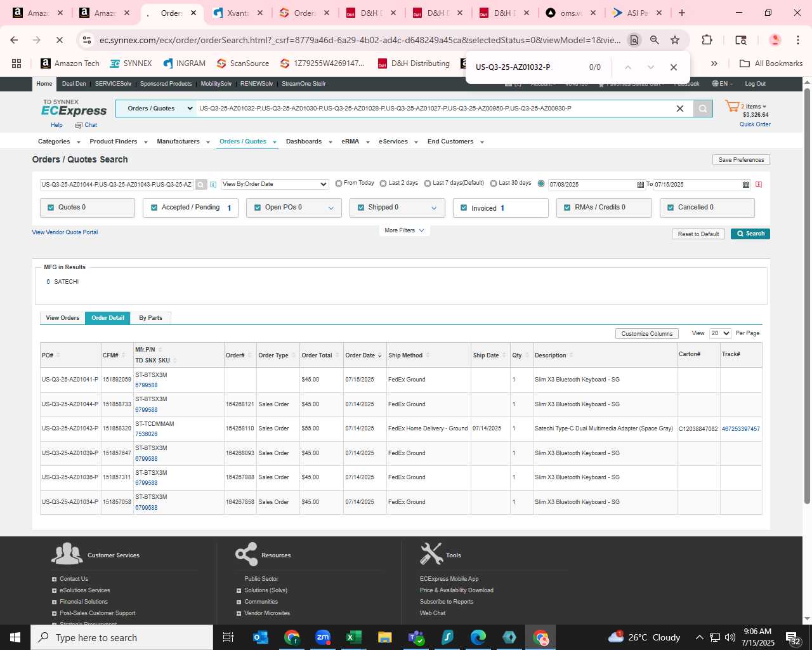Click the magnifier icon in top search bar
The height and width of the screenshot is (650, 812).
point(703,109)
